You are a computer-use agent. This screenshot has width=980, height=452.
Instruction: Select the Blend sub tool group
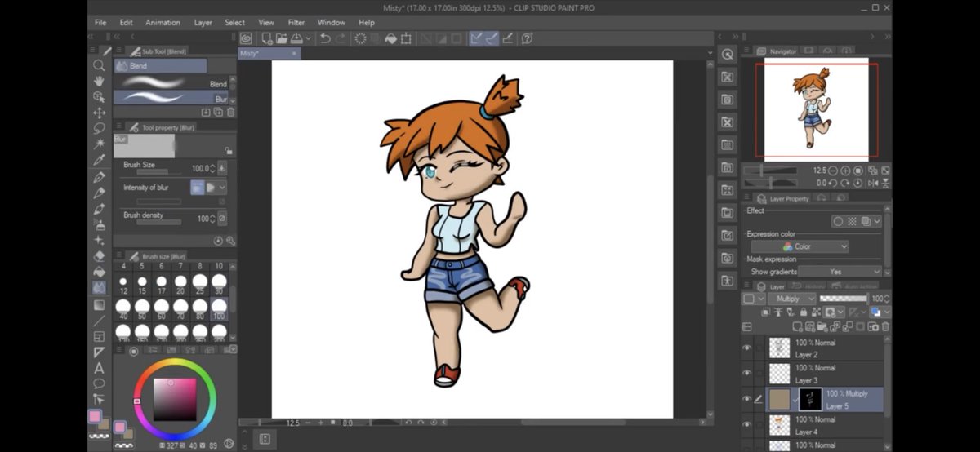coord(160,66)
